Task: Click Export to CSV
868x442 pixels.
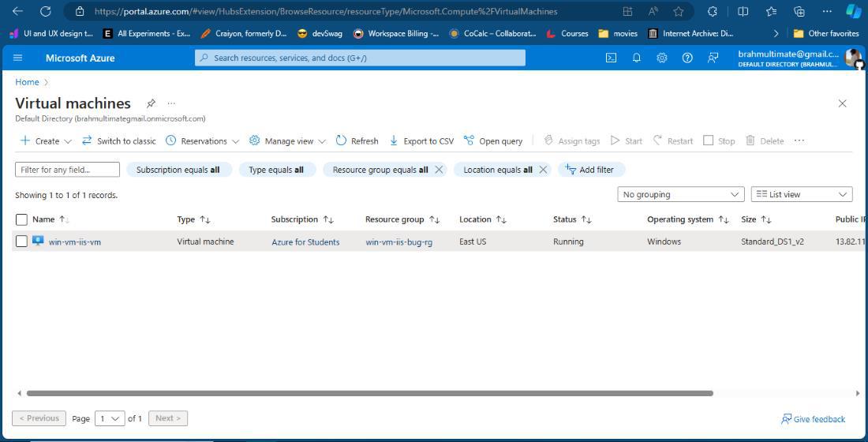Action: 421,141
